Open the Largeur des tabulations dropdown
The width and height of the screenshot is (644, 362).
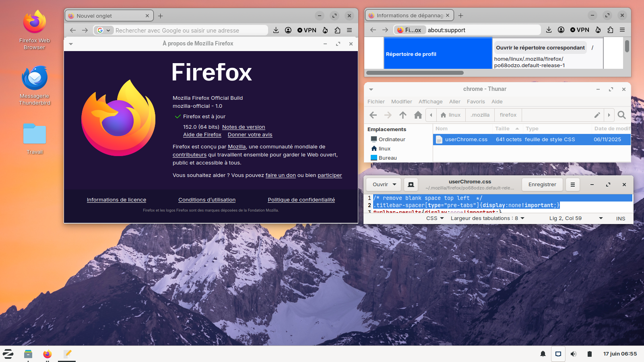pyautogui.click(x=488, y=218)
